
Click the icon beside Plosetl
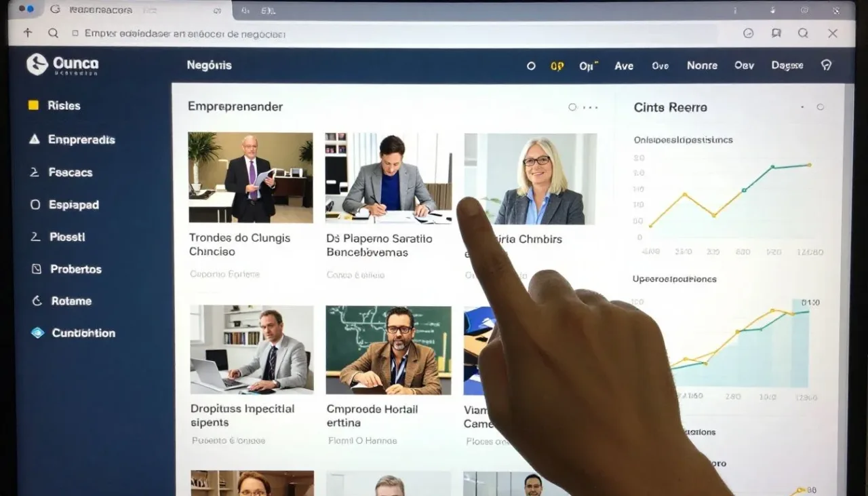point(35,237)
